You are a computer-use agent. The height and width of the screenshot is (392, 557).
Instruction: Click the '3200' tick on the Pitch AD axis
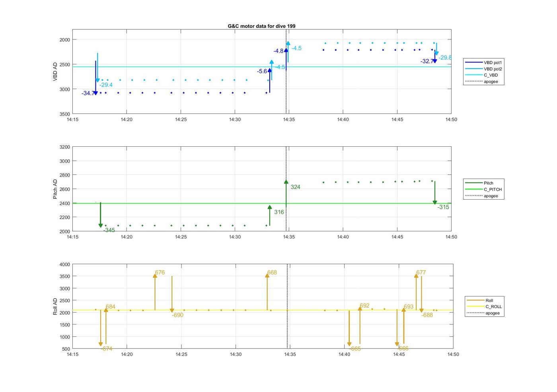(x=65, y=147)
